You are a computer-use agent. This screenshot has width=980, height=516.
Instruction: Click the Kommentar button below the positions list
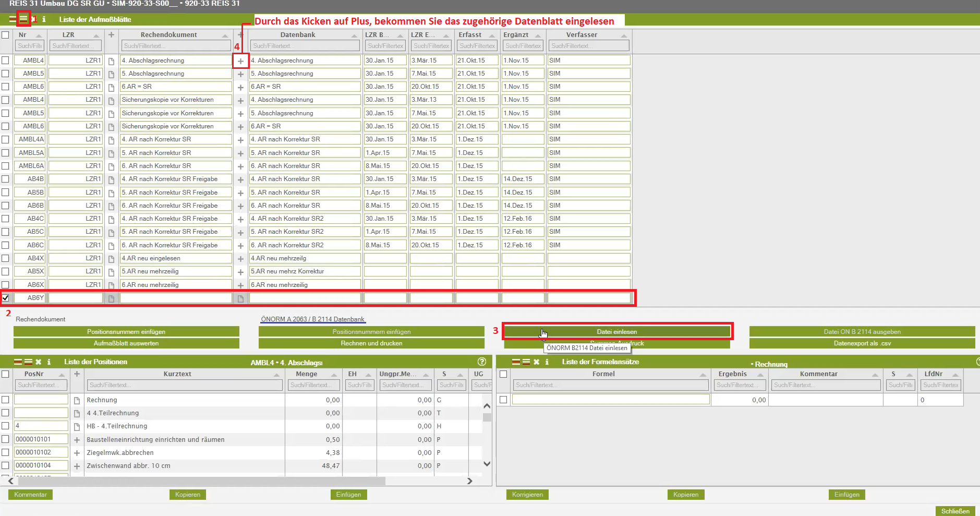pyautogui.click(x=30, y=495)
